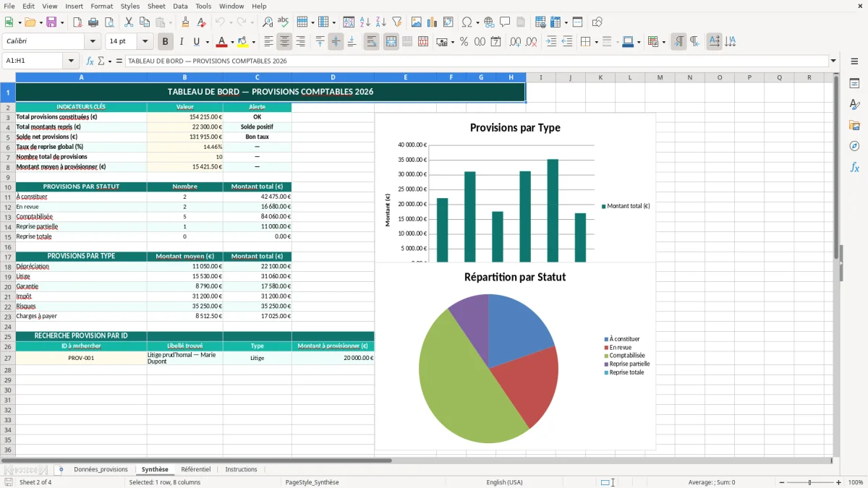
Task: Open the sidebar Gallery panel
Action: coord(854,125)
